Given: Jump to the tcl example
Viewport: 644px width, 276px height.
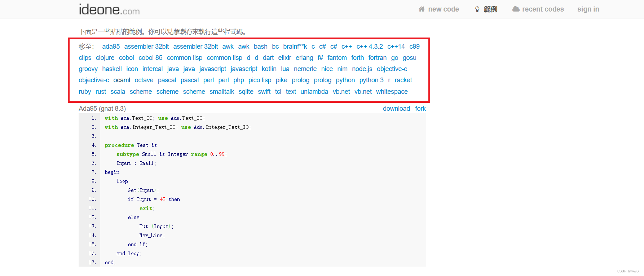Looking at the screenshot, I should 278,92.
